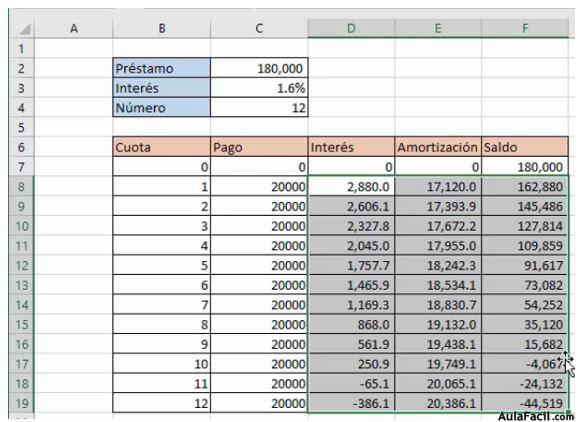Select column F header

pos(525,28)
